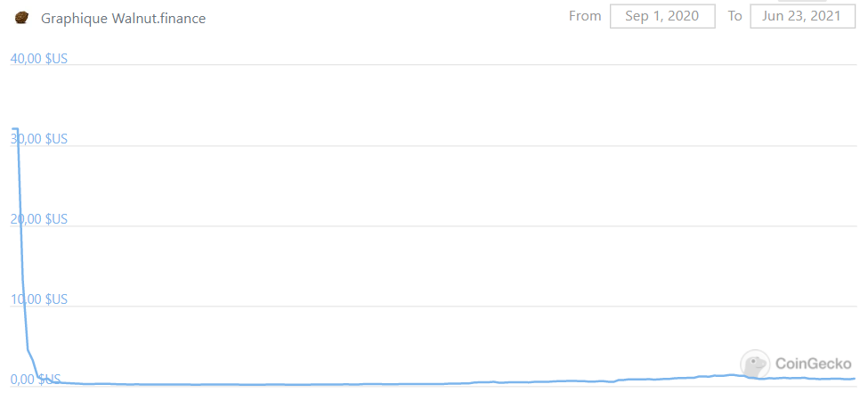The image size is (868, 409).
Task: Select the 10,00 $US axis label
Action: tap(38, 299)
